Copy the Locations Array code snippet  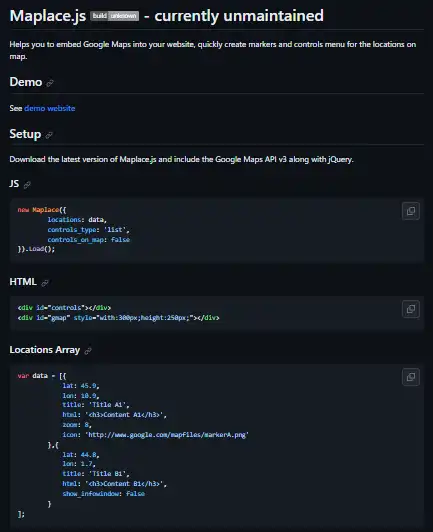pos(411,377)
